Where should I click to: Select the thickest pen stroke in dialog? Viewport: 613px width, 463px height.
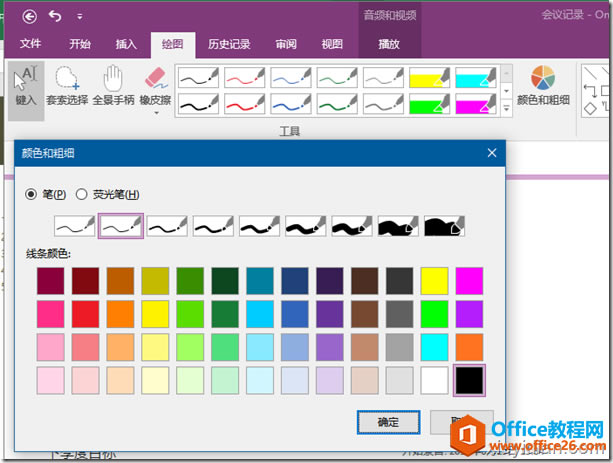(x=445, y=226)
